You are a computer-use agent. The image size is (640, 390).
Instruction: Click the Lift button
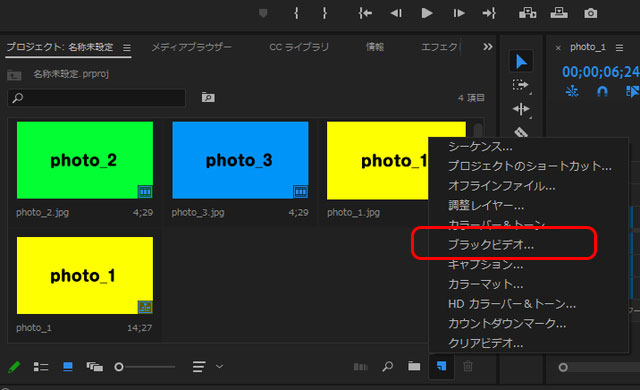527,13
